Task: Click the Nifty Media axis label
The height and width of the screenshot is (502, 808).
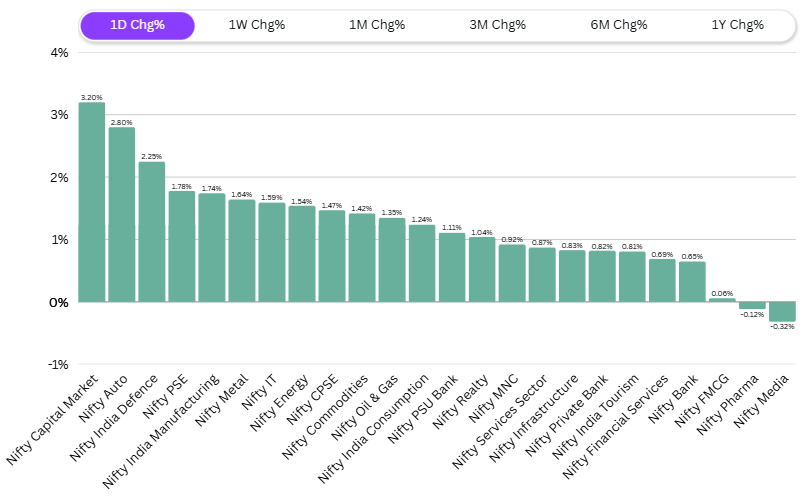Action: point(761,401)
